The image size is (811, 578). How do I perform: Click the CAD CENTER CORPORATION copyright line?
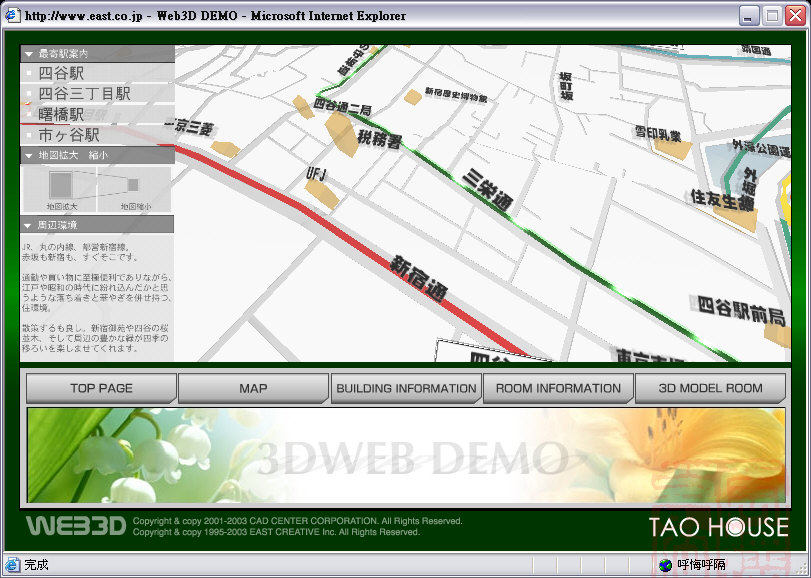click(297, 521)
